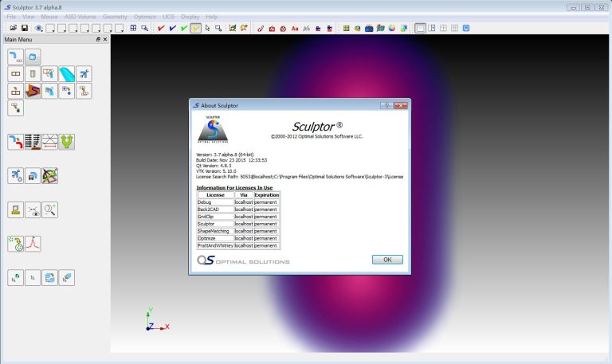Click the orange S-shape volume icon
This screenshot has height=364, width=612.
tap(33, 91)
